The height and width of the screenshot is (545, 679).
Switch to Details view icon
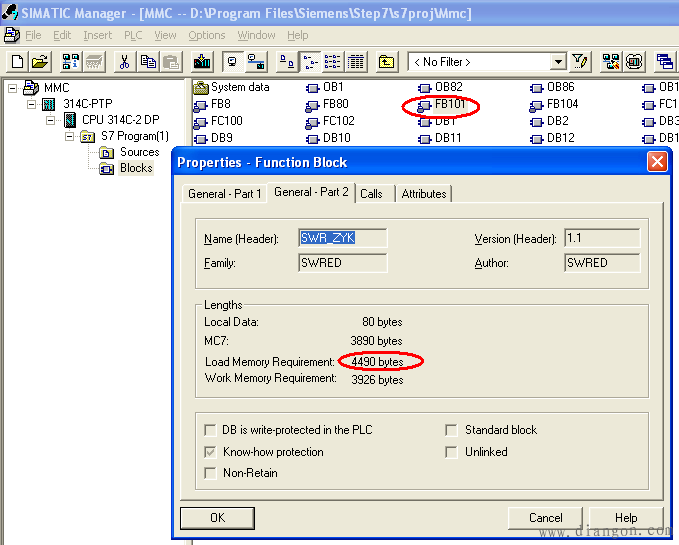[x=355, y=62]
